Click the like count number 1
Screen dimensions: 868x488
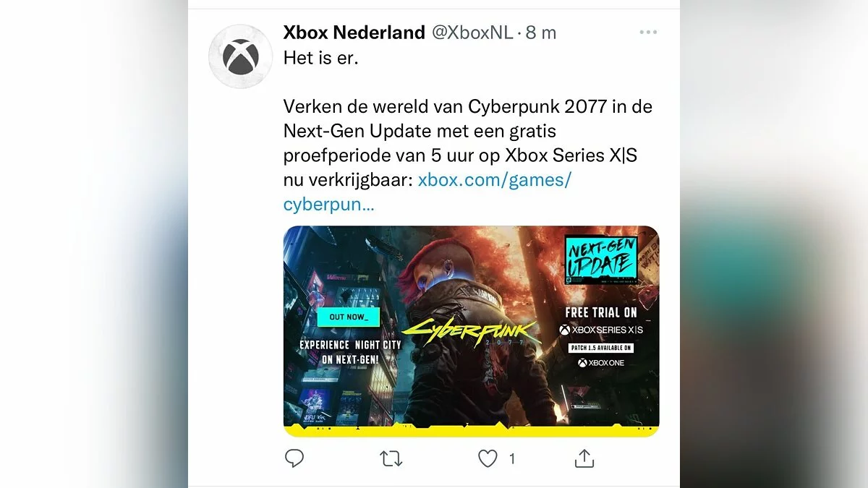click(x=512, y=459)
